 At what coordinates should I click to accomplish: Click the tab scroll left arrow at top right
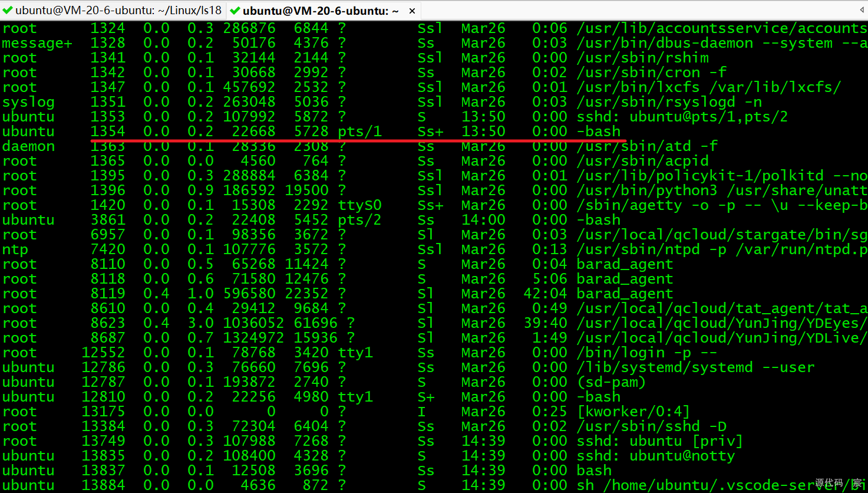coord(862,10)
